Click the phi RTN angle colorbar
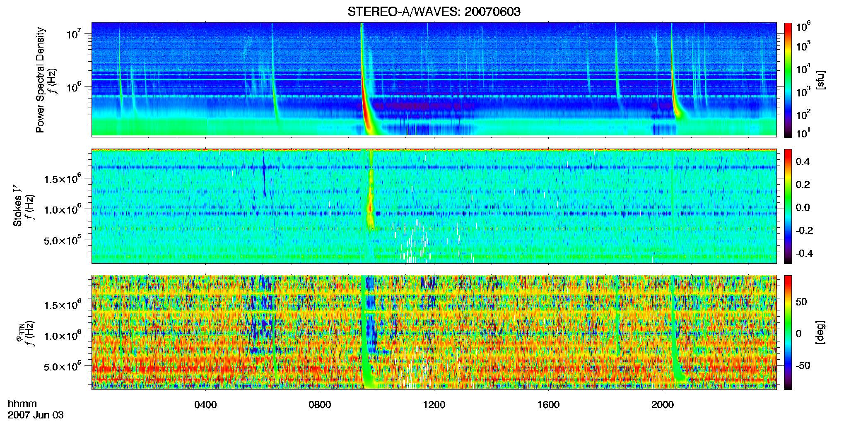Viewport: 868px width, 447px height. (788, 332)
